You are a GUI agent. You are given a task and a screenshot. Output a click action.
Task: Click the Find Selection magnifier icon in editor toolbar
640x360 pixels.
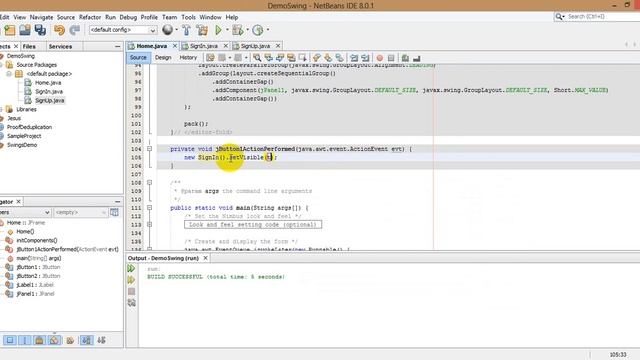[257, 58]
